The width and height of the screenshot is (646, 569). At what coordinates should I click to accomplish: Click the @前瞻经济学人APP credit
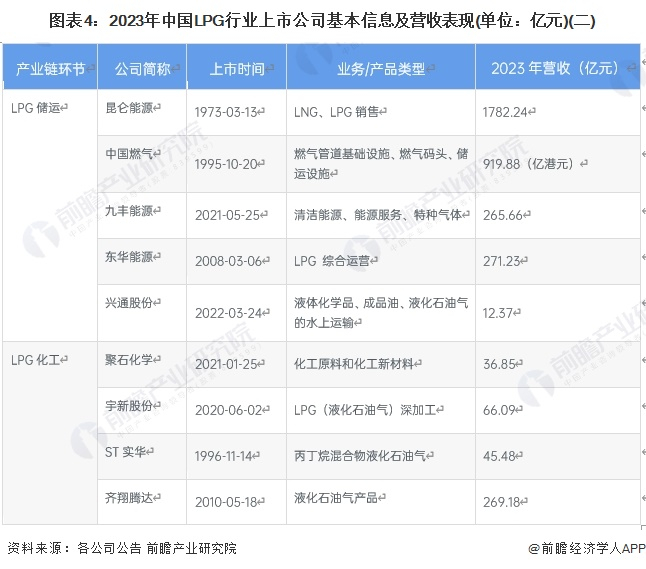coord(587,548)
